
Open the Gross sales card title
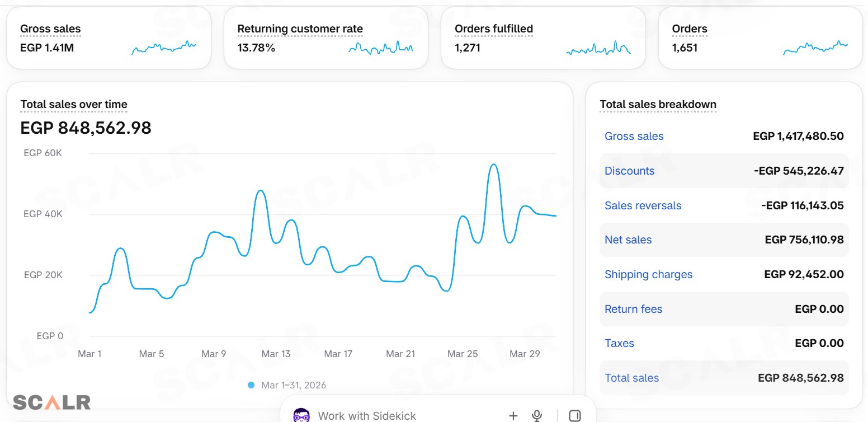click(x=50, y=29)
